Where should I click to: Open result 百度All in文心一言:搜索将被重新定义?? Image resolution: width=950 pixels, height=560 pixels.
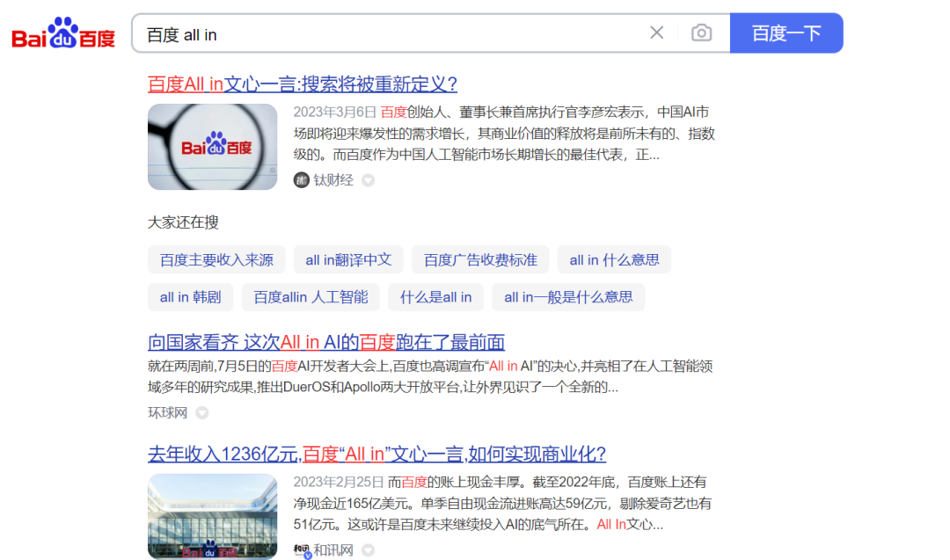click(303, 84)
